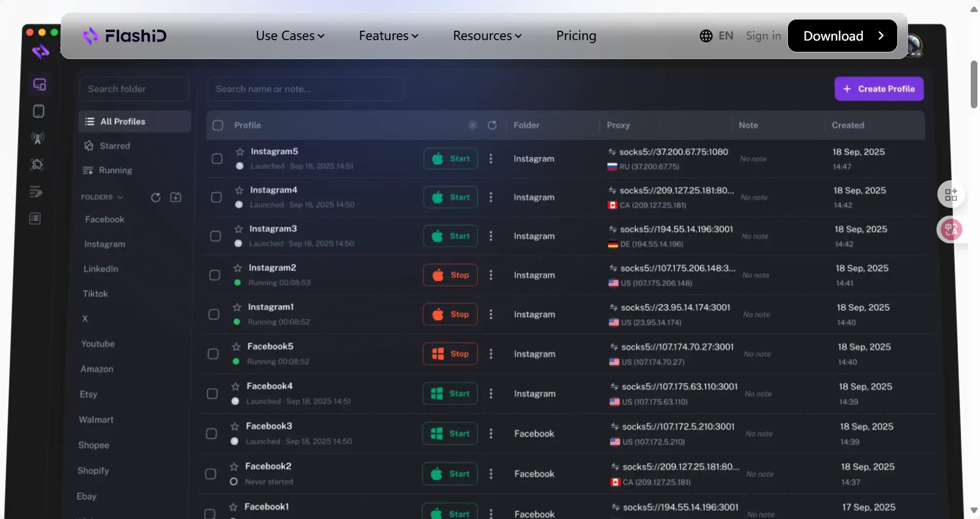Viewport: 980px width, 519px height.
Task: Stop the Instagram2 profile
Action: point(450,275)
